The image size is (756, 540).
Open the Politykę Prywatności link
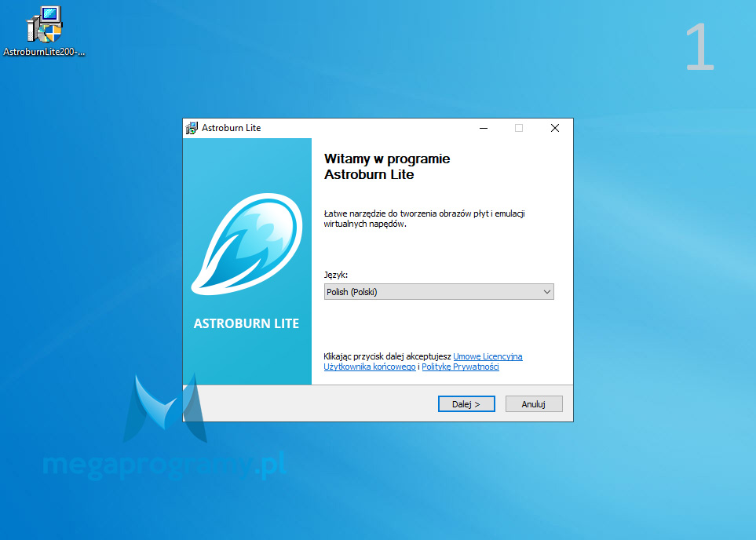[x=460, y=367]
